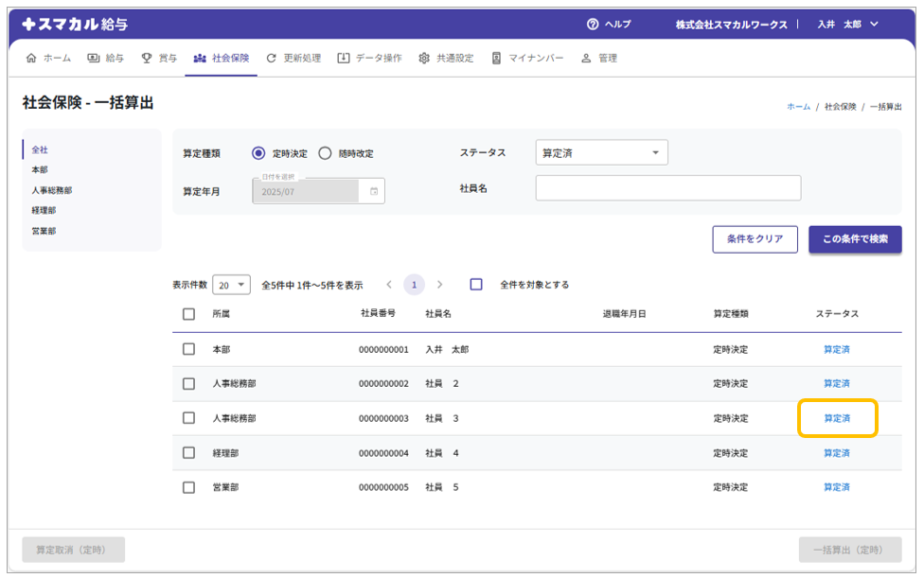Screen dimensions: 924x578
Task: Click the 条件をクリア button
Action: 755,239
